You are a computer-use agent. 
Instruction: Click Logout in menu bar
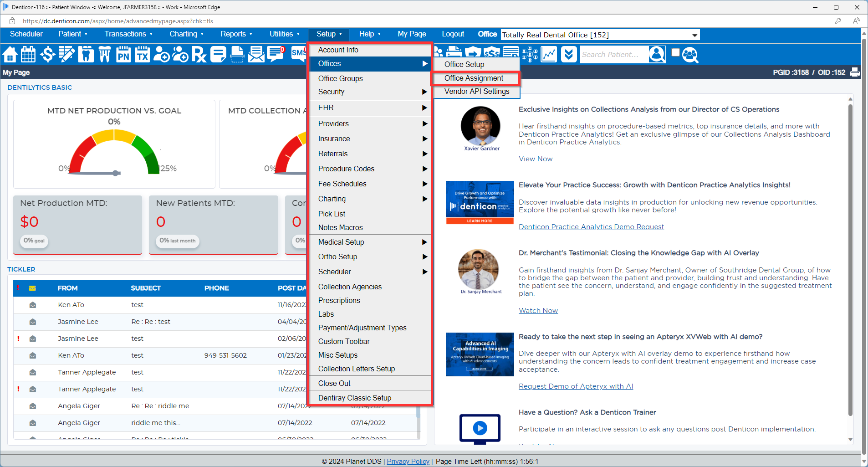pyautogui.click(x=453, y=34)
